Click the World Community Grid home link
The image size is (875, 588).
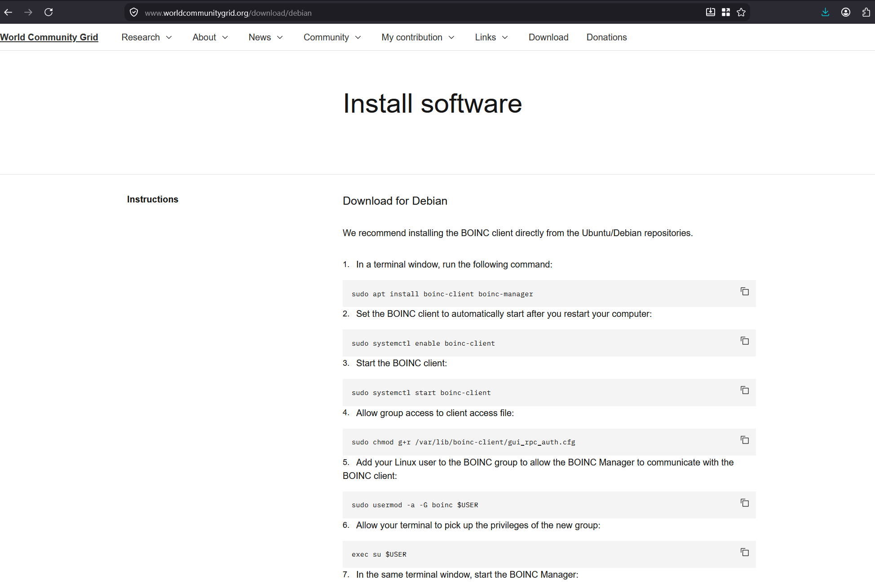(x=49, y=37)
